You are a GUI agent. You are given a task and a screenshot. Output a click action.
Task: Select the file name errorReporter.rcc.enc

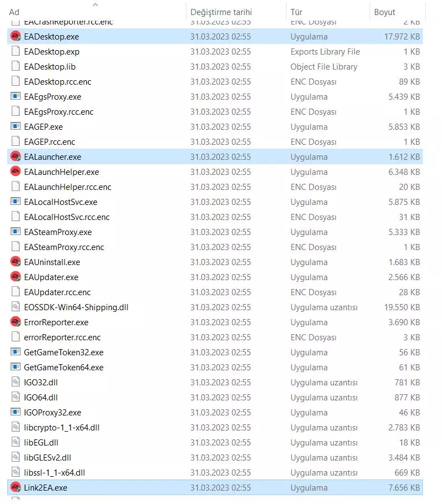pos(62,337)
